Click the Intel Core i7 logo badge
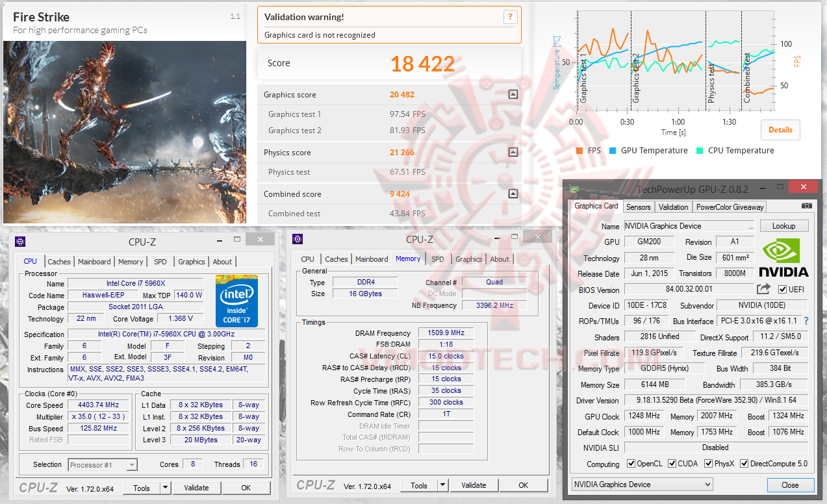The image size is (827, 504). [x=236, y=301]
